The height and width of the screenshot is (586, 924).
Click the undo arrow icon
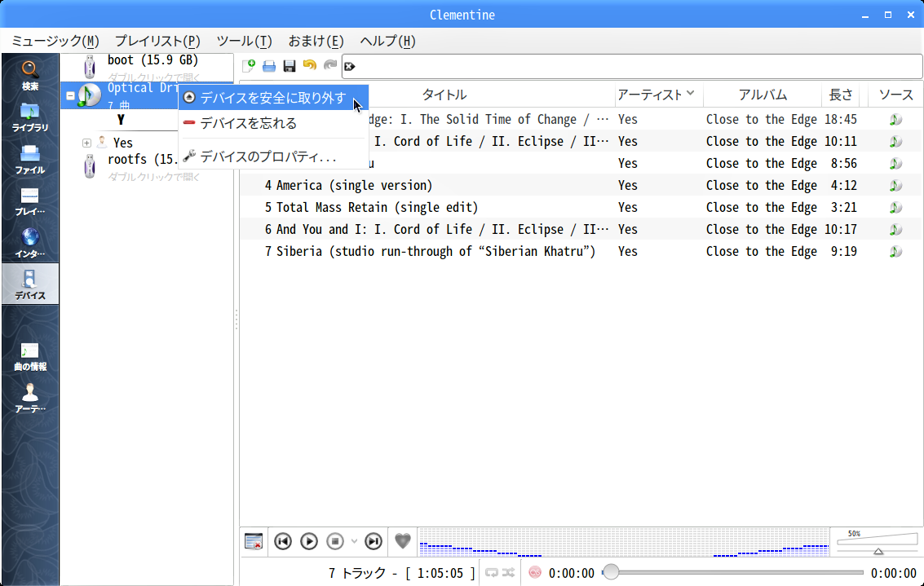(309, 65)
